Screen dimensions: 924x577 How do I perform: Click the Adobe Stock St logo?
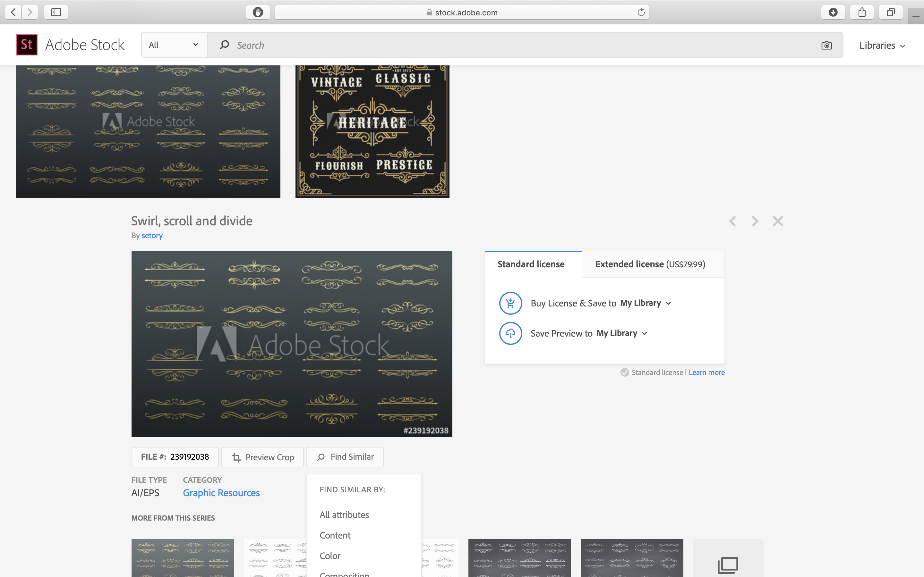point(27,45)
